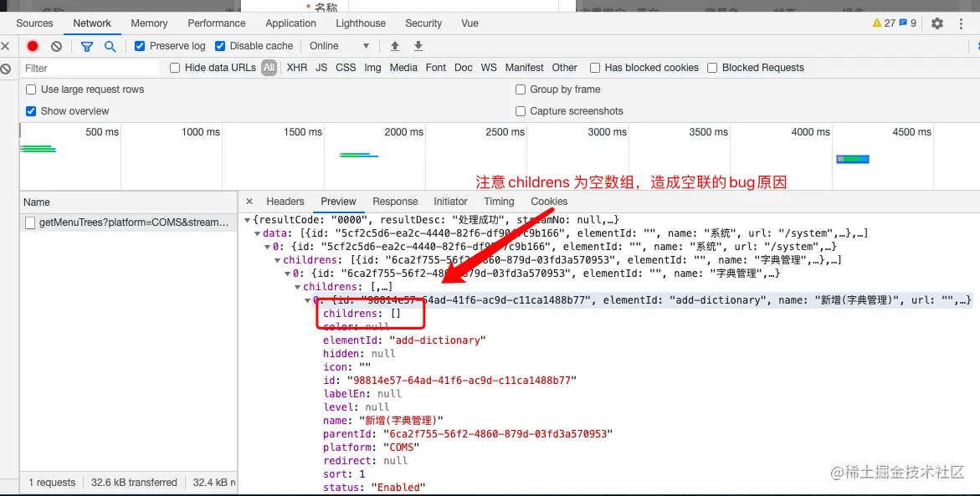Enable Hide data URLs
The width and height of the screenshot is (980, 496).
click(x=175, y=68)
